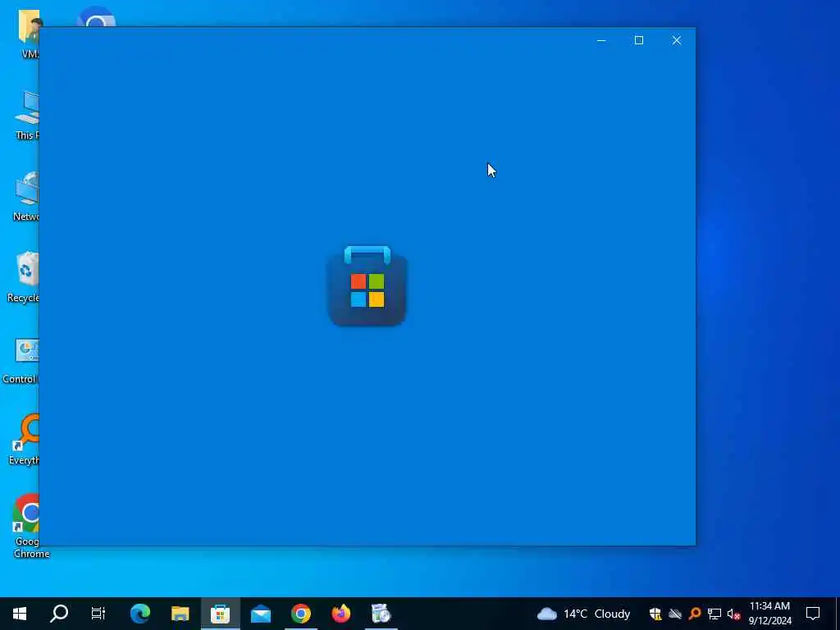Select the VM user folder desktop icon
840x630 pixels.
(30, 33)
